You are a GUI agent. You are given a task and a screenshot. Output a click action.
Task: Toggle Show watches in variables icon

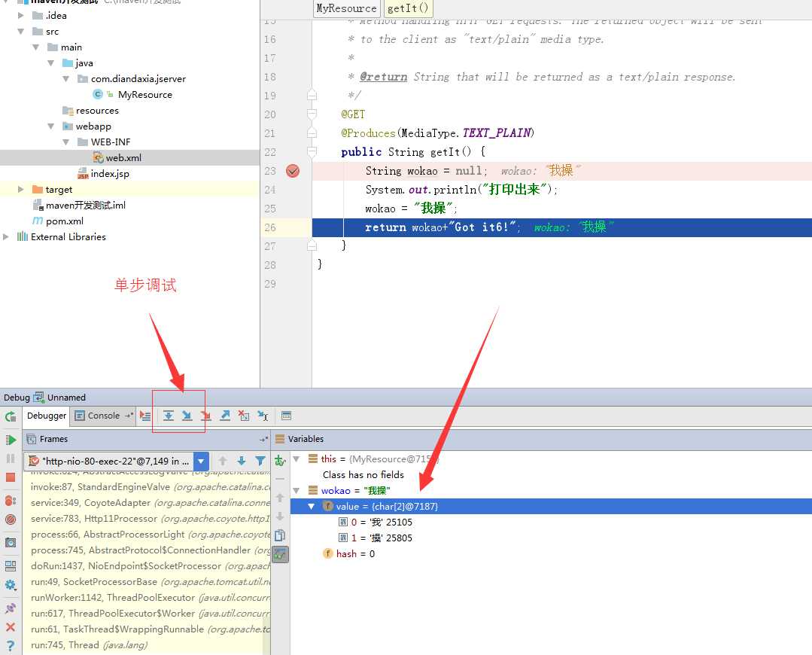tap(280, 554)
